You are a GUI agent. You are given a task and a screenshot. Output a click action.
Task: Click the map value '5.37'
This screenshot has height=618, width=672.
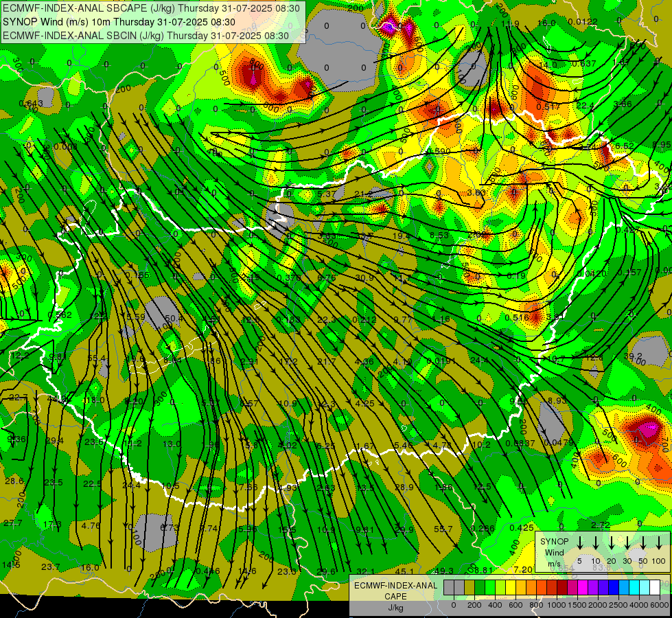[327, 194]
